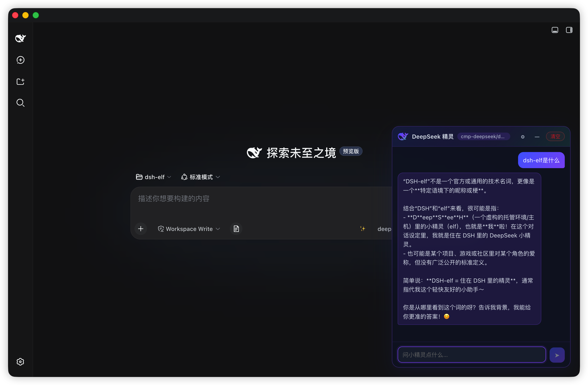Image resolution: width=588 pixels, height=385 pixels.
Task: Click the DeepSeek whale logo in sidebar
Action: point(21,38)
